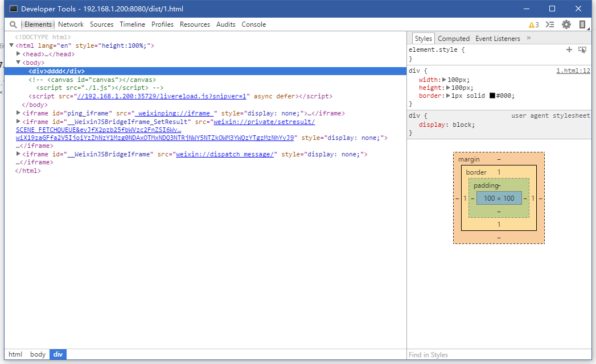Select the Computed sidebar tab

point(454,38)
